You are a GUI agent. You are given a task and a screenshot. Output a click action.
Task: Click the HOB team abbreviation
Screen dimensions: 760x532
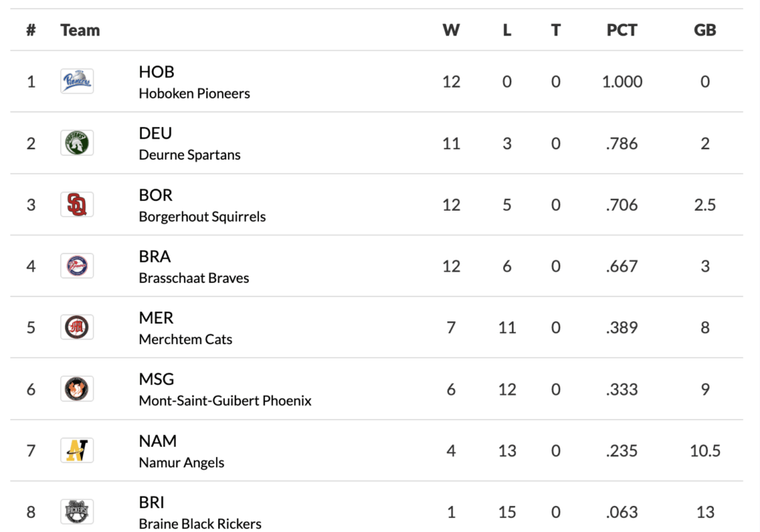(x=156, y=72)
